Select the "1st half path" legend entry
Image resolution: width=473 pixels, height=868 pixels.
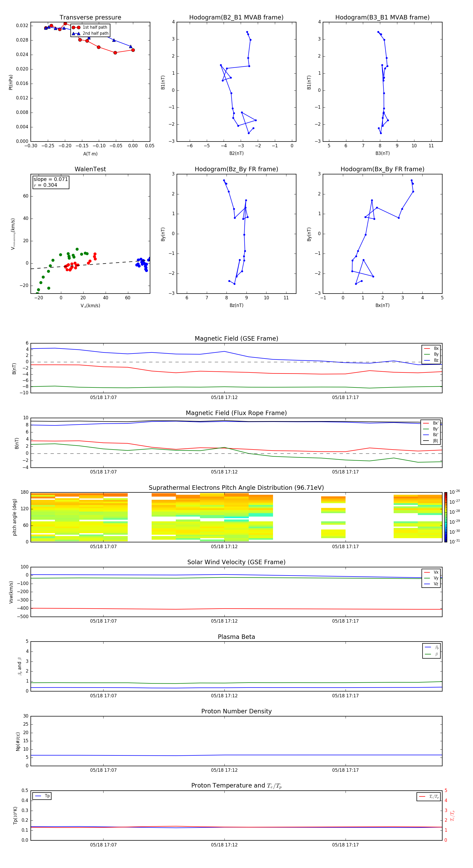pos(90,27)
